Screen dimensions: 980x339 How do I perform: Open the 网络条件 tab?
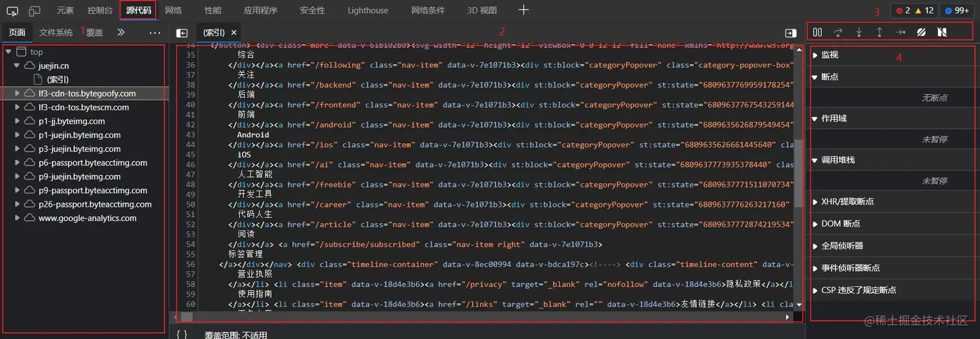tap(428, 10)
